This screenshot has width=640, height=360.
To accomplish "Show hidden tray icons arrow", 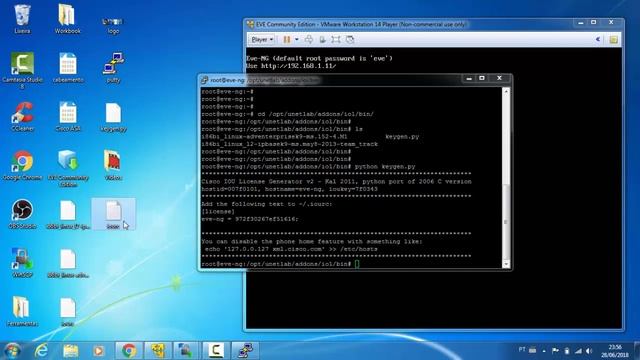I will pyautogui.click(x=544, y=351).
